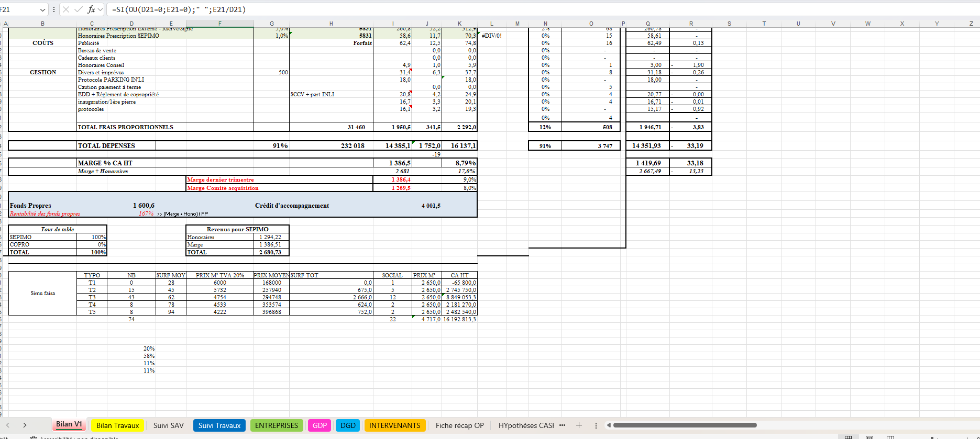Viewport: 980px width, 439px height.
Task: Select the Revenus pour SEPIMO header cell
Action: pos(237,229)
